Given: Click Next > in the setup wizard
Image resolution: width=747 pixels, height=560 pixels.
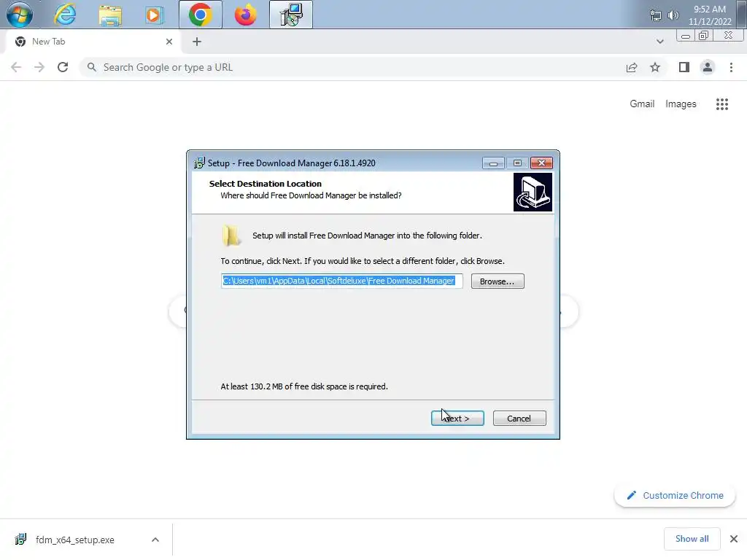Looking at the screenshot, I should click(x=457, y=418).
